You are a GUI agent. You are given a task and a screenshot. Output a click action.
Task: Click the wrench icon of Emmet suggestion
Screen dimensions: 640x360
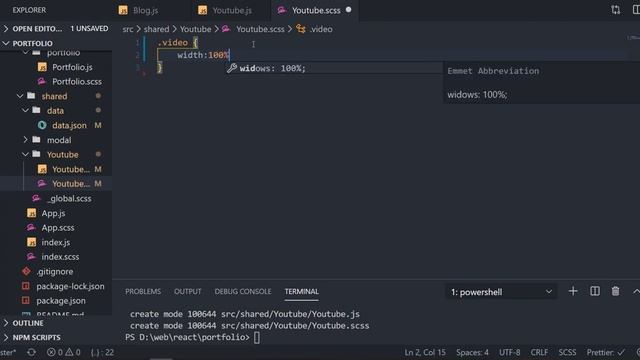pyautogui.click(x=232, y=68)
